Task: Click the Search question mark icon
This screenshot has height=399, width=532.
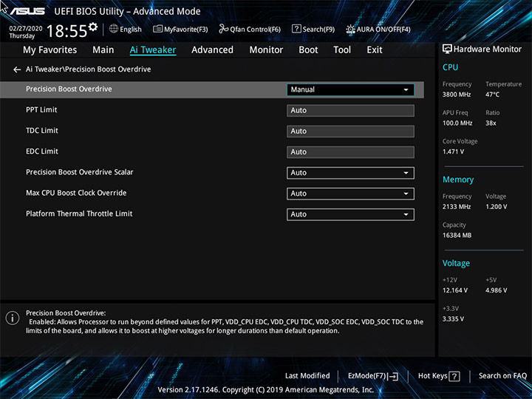Action: 296,29
